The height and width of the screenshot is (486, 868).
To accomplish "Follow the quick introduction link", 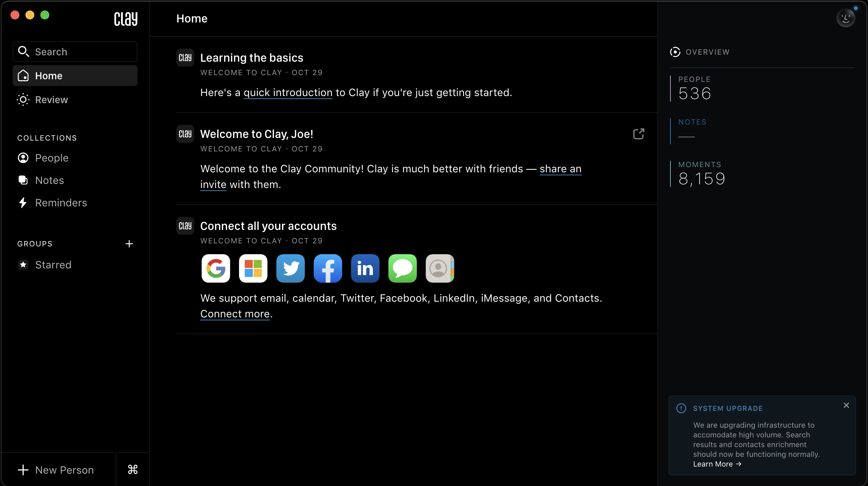I will pos(288,93).
